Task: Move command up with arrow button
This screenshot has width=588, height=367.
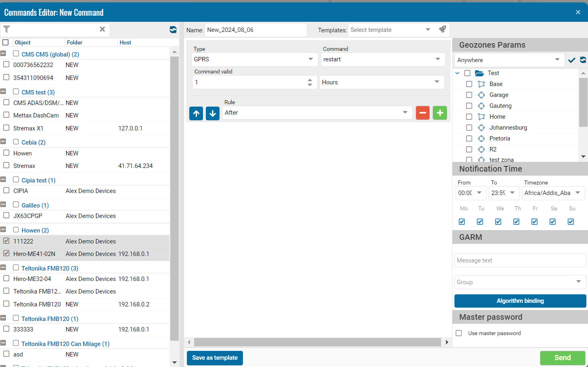Action: coord(196,113)
